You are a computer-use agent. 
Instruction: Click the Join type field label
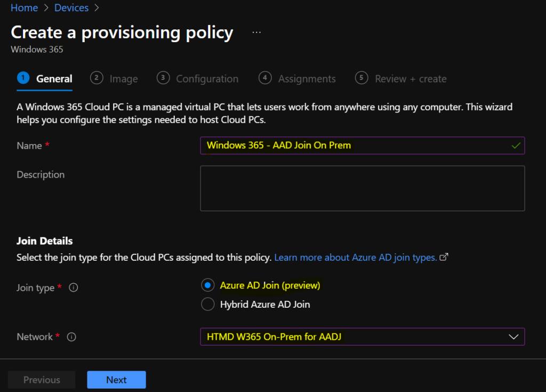(36, 288)
